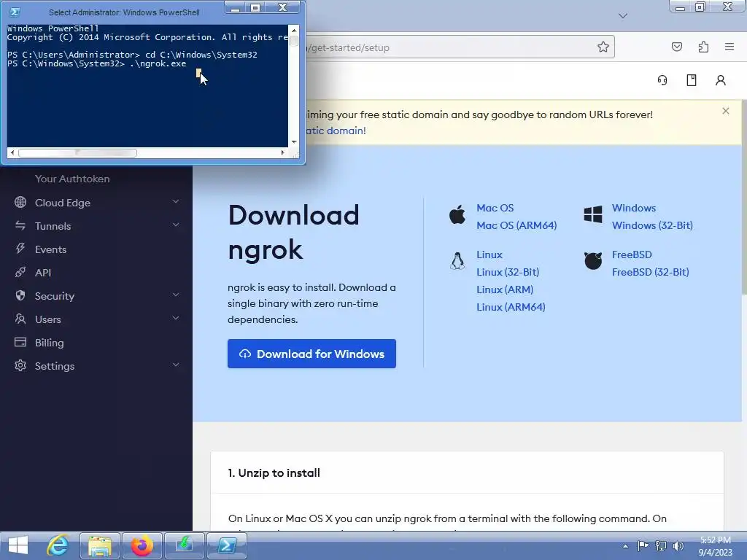This screenshot has height=560, width=747.
Task: Open the Billing sidebar item
Action: coord(49,343)
